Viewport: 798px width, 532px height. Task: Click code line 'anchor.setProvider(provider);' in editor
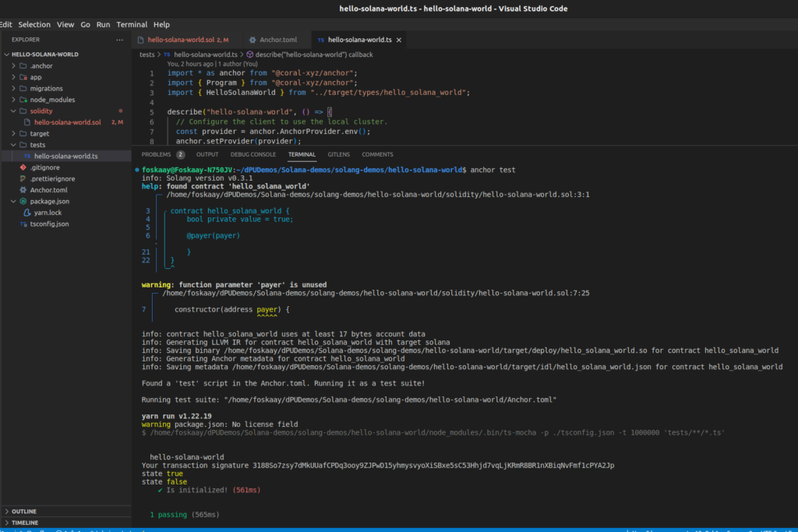point(238,142)
